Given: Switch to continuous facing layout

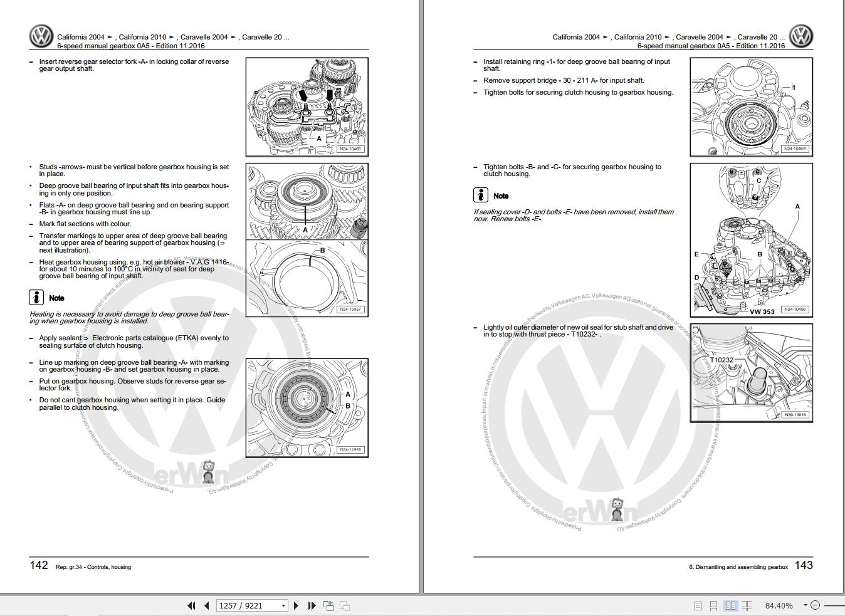Looking at the screenshot, I should 747,606.
